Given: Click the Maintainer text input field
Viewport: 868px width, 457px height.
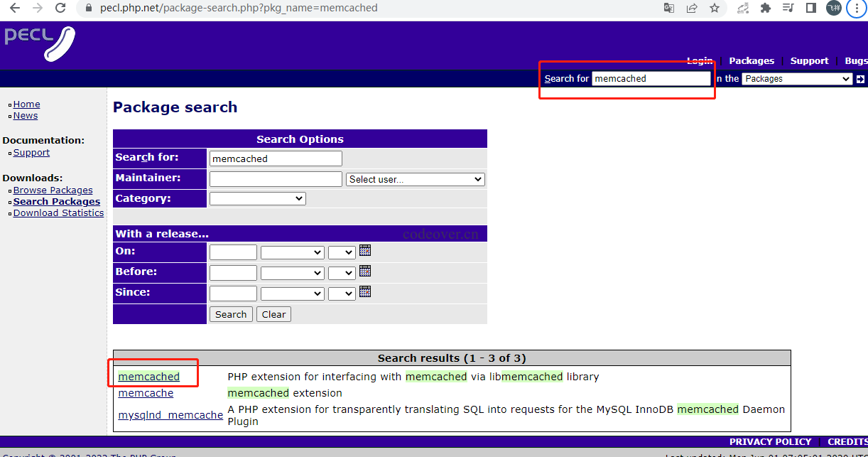Looking at the screenshot, I should [276, 179].
